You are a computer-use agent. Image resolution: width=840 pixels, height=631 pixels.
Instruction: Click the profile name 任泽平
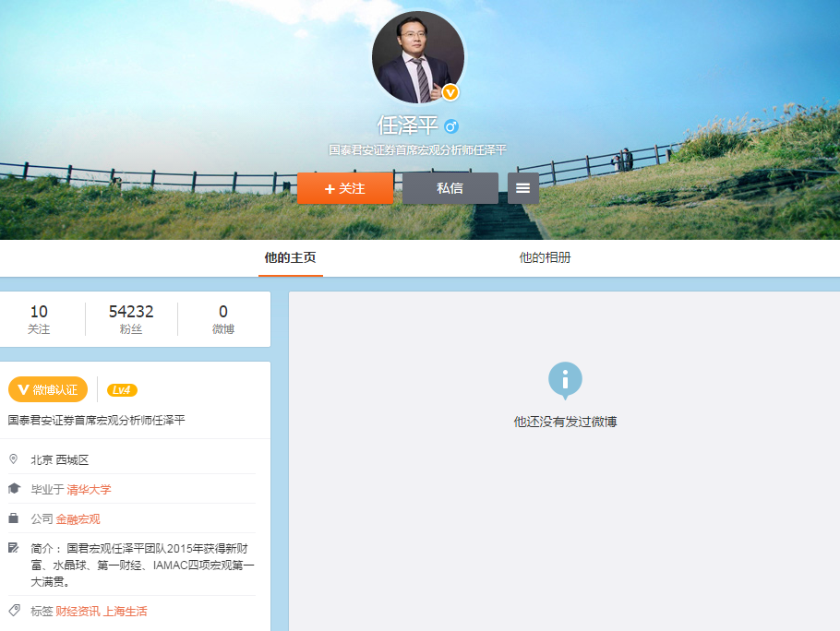click(x=408, y=125)
